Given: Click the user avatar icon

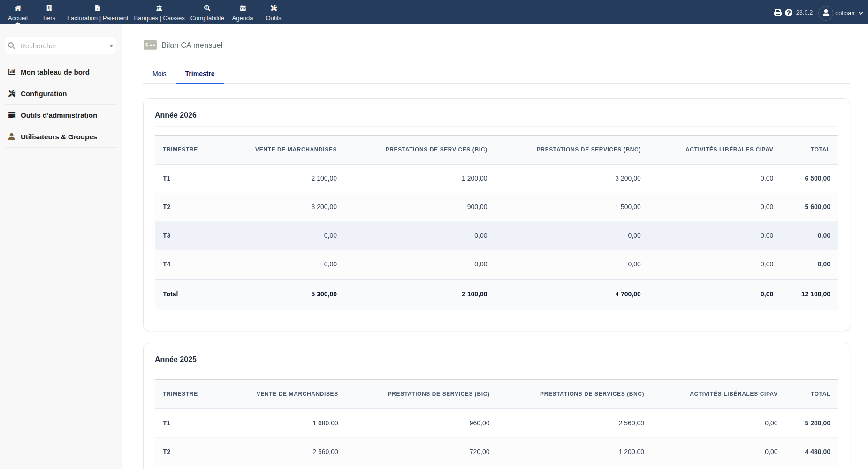Looking at the screenshot, I should [826, 13].
